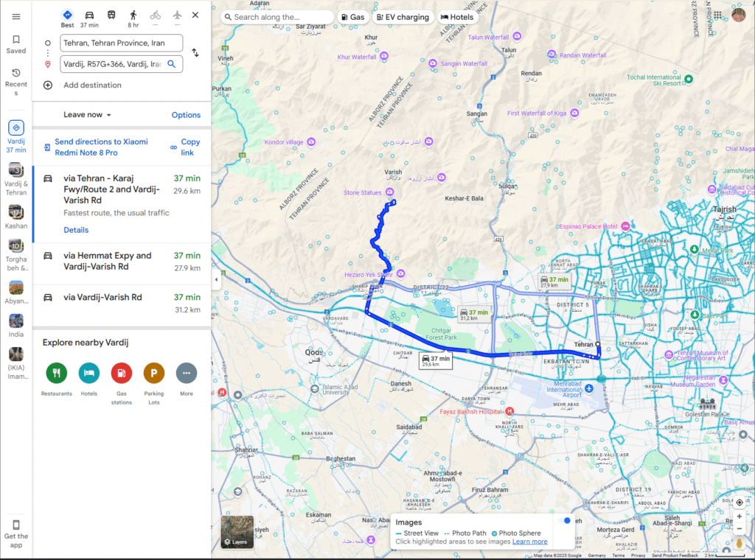Viewport: 755px width, 560px height.
Task: Close the directions panel
Action: click(x=195, y=15)
